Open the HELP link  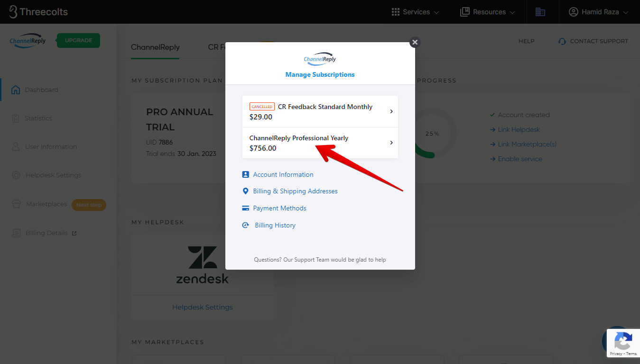(526, 41)
